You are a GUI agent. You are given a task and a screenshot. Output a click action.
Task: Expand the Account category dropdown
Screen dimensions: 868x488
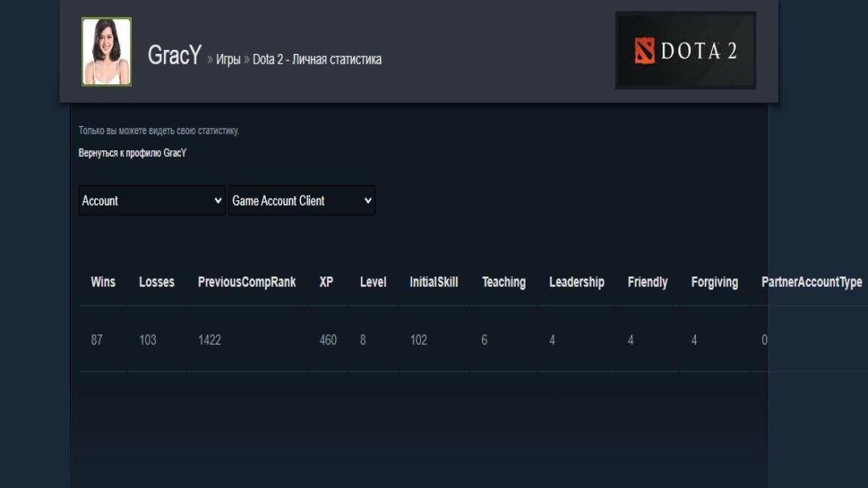tap(152, 200)
